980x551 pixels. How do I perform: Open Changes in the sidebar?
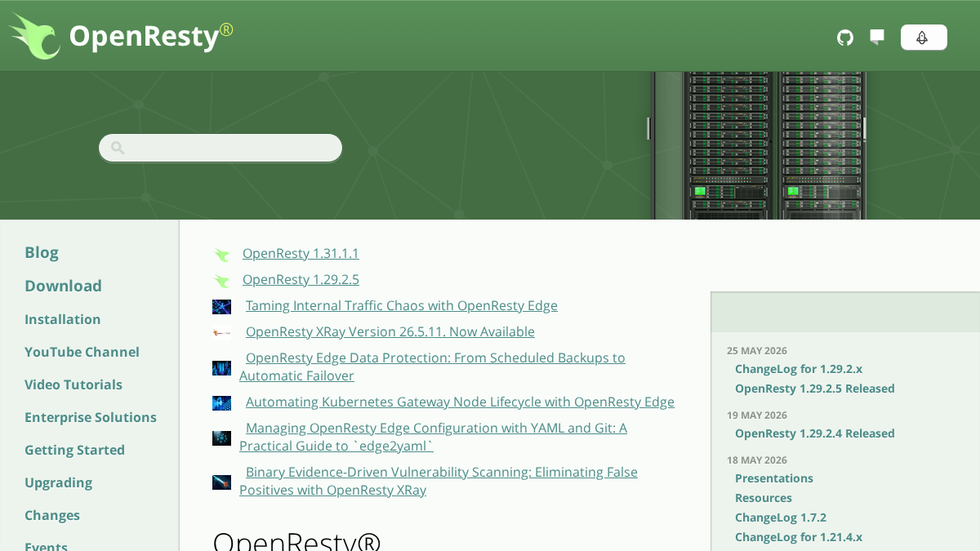[x=52, y=515]
